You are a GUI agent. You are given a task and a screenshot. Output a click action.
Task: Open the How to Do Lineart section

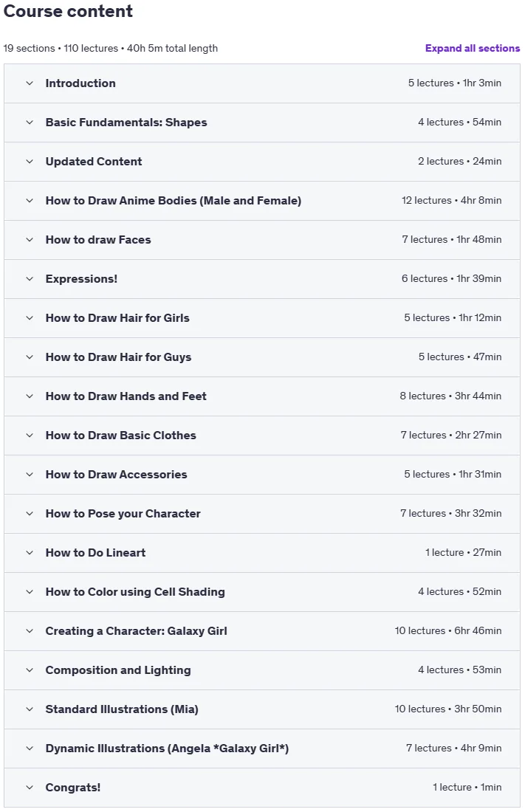pos(261,553)
